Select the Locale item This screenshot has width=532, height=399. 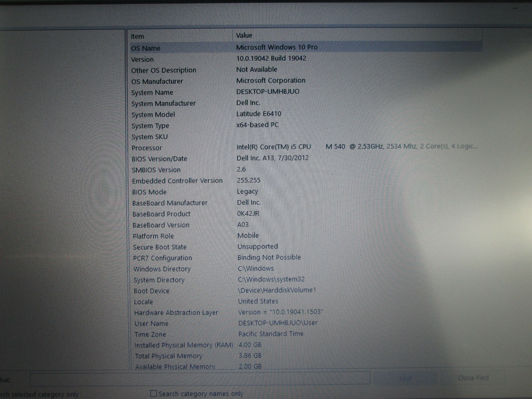143,302
